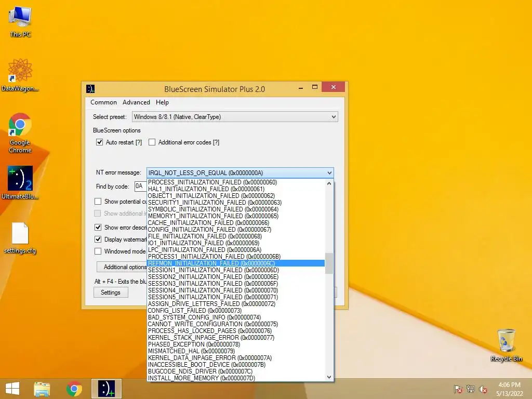532x399 pixels.
Task: Toggle Show error description checkbox
Action: [x=98, y=228]
